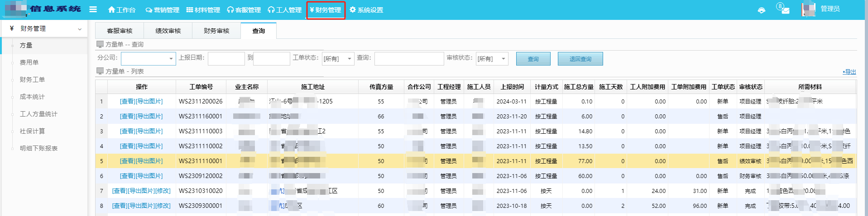Screen dimensions: 868x216
Task: Click the 退回查询 button
Action: pyautogui.click(x=580, y=59)
